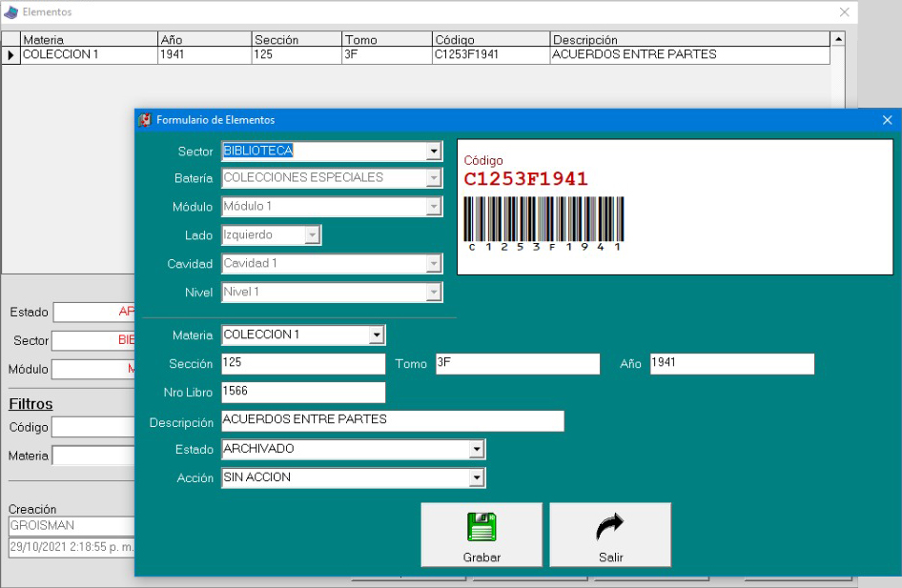Screen dimensions: 902x588
Task: Select the COLECCION 1 cell in grid
Action: click(x=90, y=54)
